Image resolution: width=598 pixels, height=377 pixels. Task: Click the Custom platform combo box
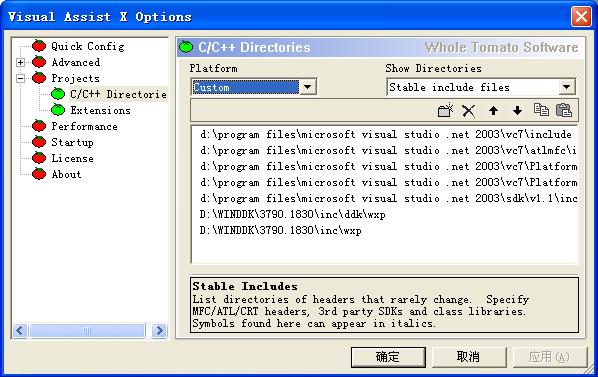tap(253, 87)
